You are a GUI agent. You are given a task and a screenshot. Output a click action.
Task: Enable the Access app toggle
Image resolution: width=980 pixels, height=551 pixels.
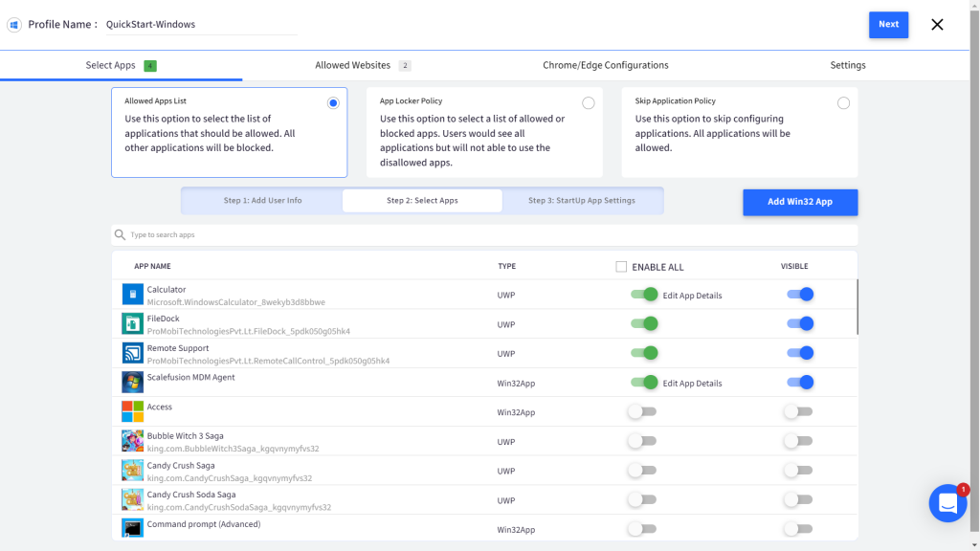coord(642,411)
